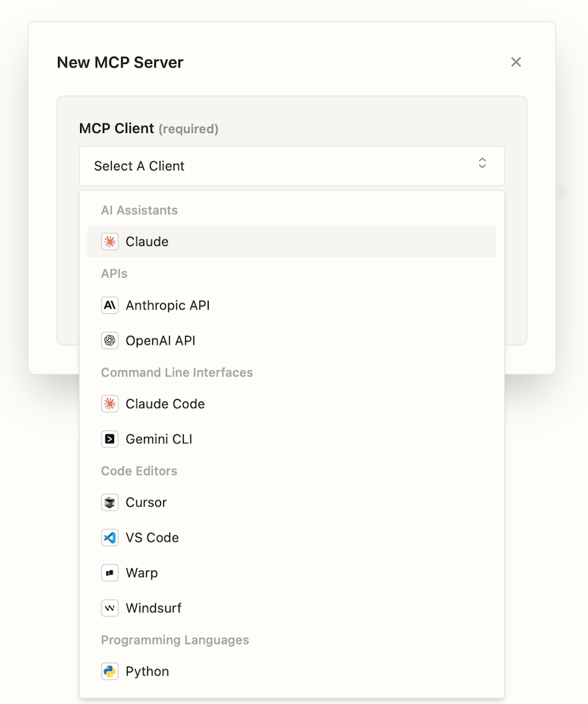588x704 pixels.
Task: Toggle the dropdown chevron arrows
Action: [x=482, y=163]
